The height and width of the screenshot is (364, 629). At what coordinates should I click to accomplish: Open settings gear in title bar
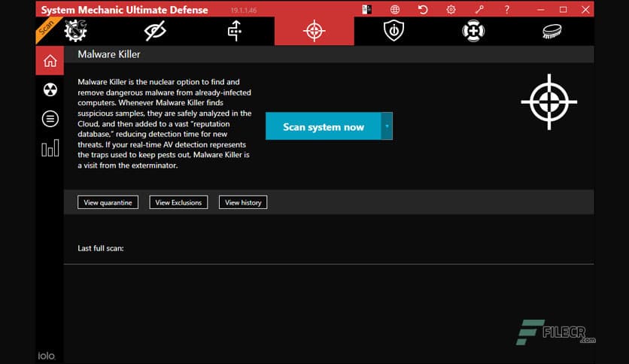point(451,9)
